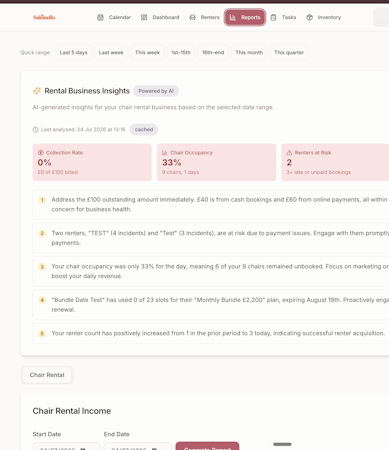Click the Chair Occupancy chart icon

click(165, 153)
